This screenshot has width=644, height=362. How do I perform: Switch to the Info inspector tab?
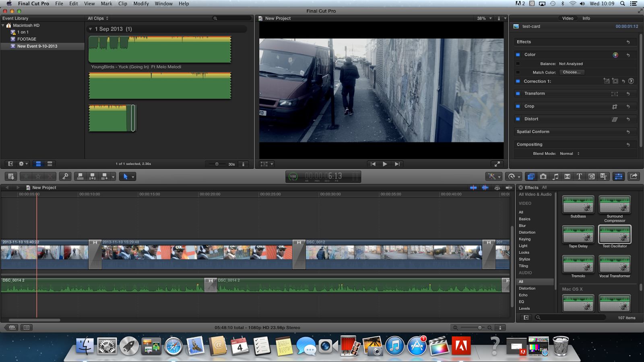pyautogui.click(x=586, y=19)
